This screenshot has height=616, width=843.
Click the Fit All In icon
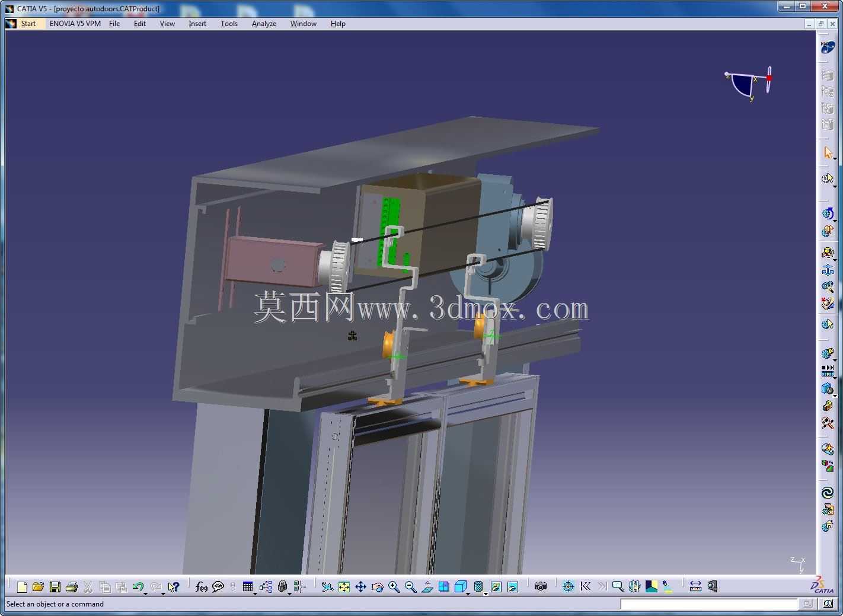(x=344, y=587)
